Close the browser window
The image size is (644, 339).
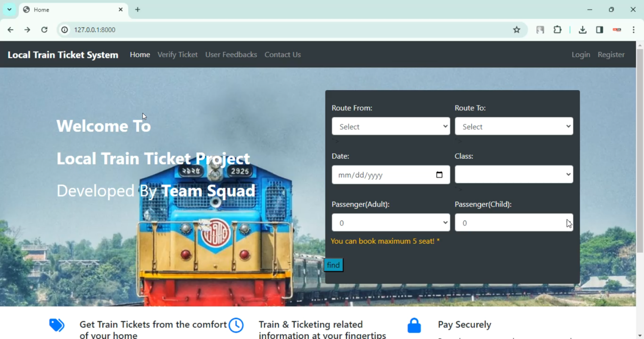point(633,9)
